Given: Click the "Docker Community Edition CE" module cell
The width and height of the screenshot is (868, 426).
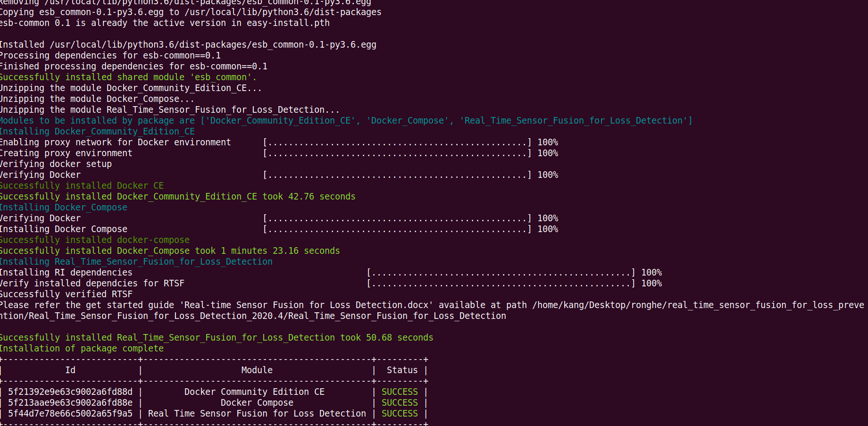Looking at the screenshot, I should 254,392.
